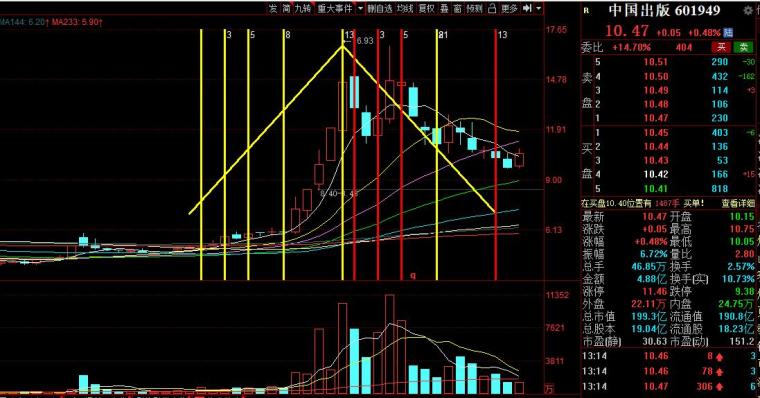760x398 pixels.
Task: Toggle the 均线 moving average display
Action: [x=405, y=9]
